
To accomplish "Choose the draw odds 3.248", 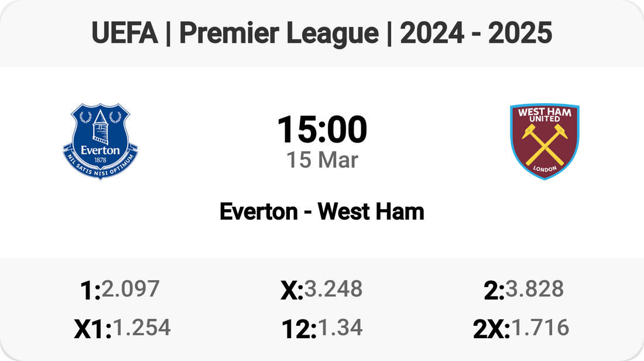I will pyautogui.click(x=333, y=289).
